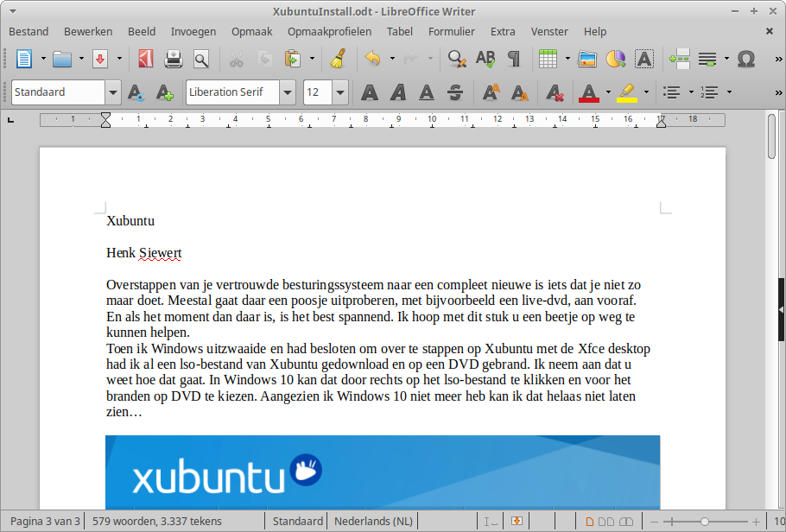Image resolution: width=786 pixels, height=532 pixels.
Task: Expand the New document templates dropdown arrow
Action: point(43,60)
